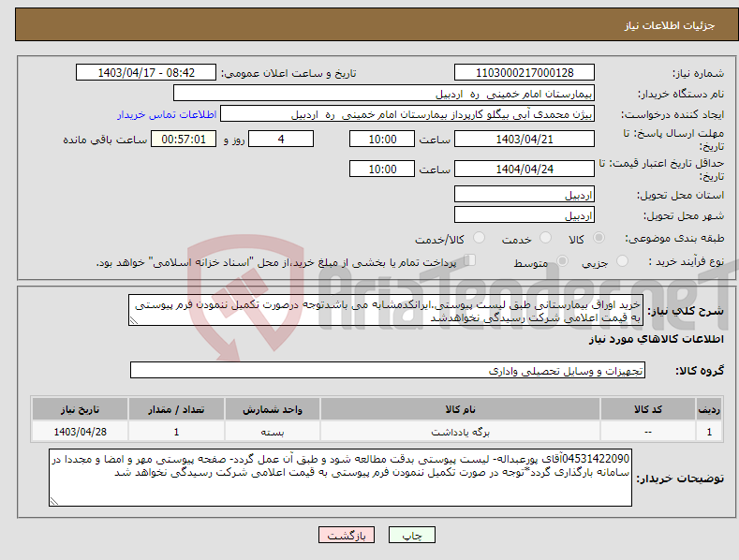Click the delivery province field اردبیل
This screenshot has width=739, height=560.
[525, 194]
